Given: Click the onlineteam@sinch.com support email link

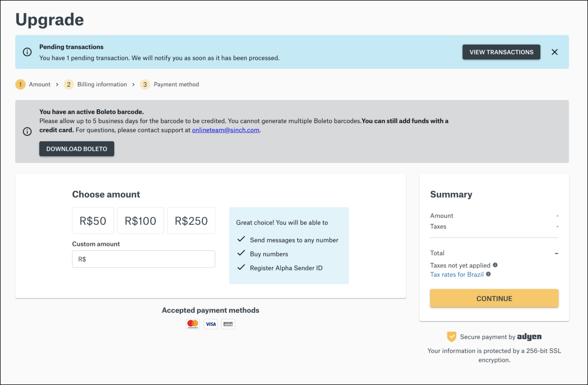Looking at the screenshot, I should (226, 130).
